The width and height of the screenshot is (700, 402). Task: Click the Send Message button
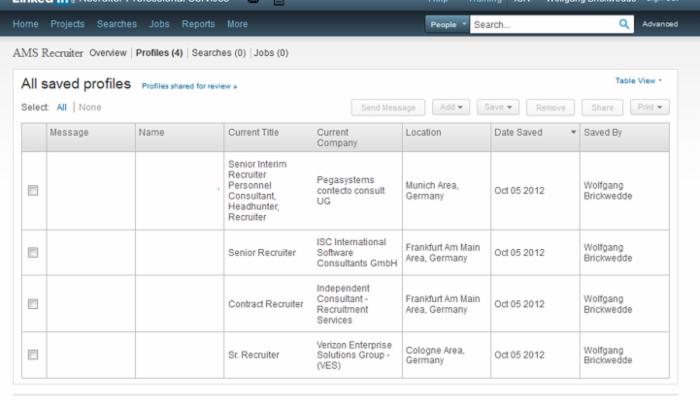388,107
